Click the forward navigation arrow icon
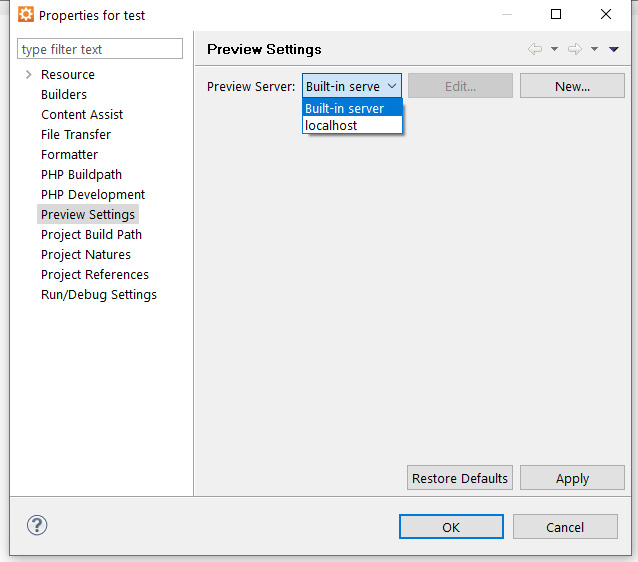This screenshot has height=562, width=638. click(575, 49)
